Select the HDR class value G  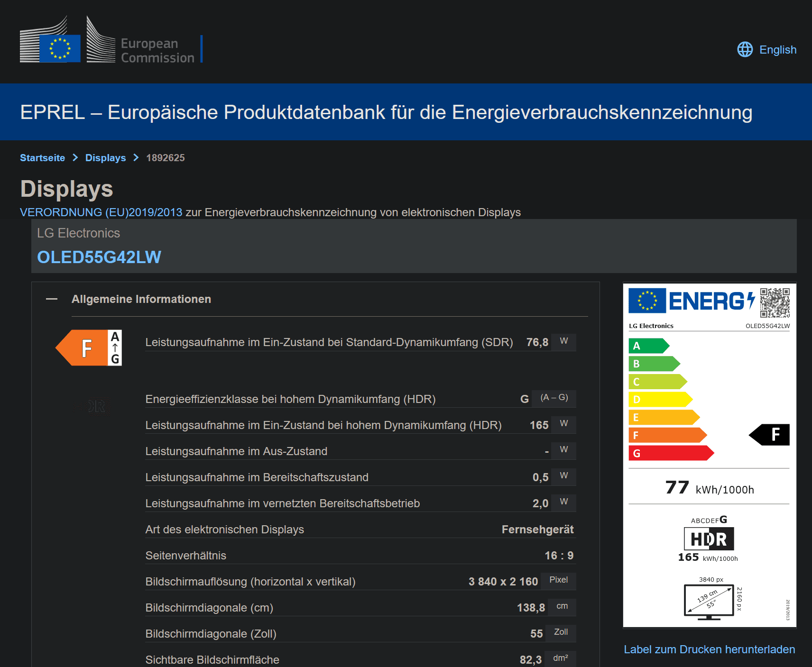(525, 399)
